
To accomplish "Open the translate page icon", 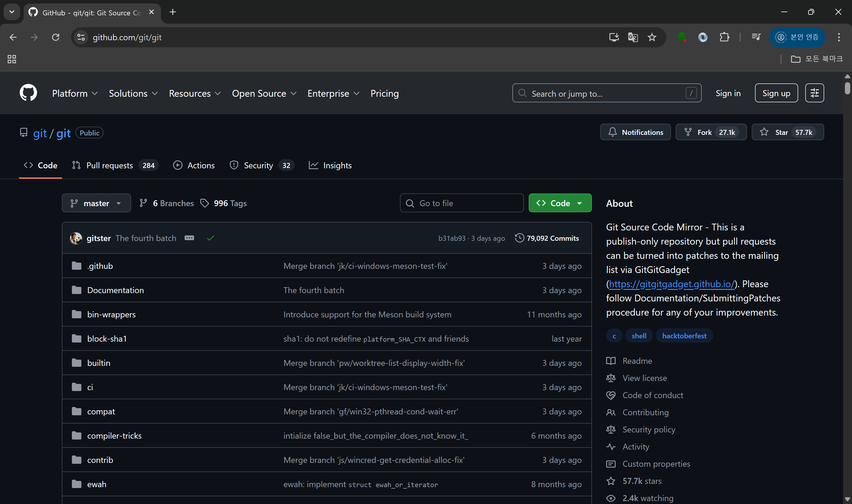I will tap(632, 37).
